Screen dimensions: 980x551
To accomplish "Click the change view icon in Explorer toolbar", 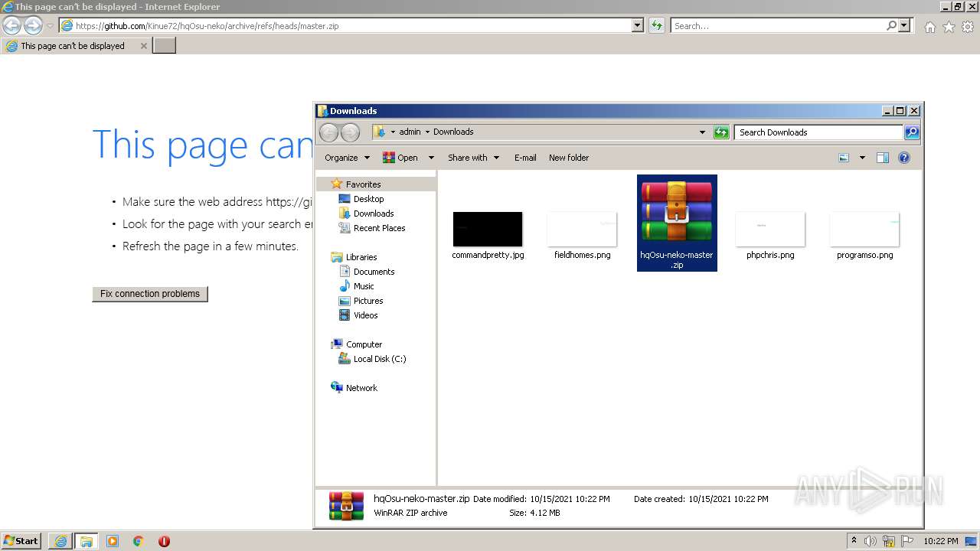I will click(844, 158).
